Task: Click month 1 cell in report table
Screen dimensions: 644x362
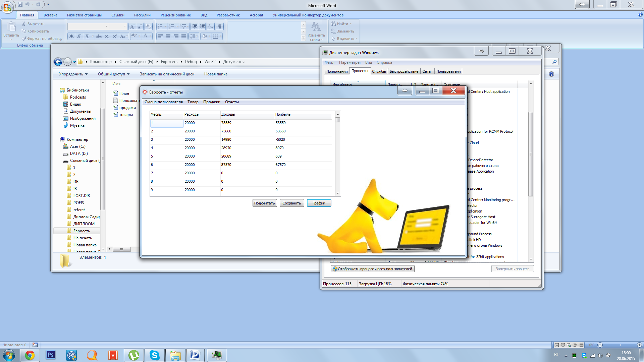Action: pyautogui.click(x=167, y=123)
